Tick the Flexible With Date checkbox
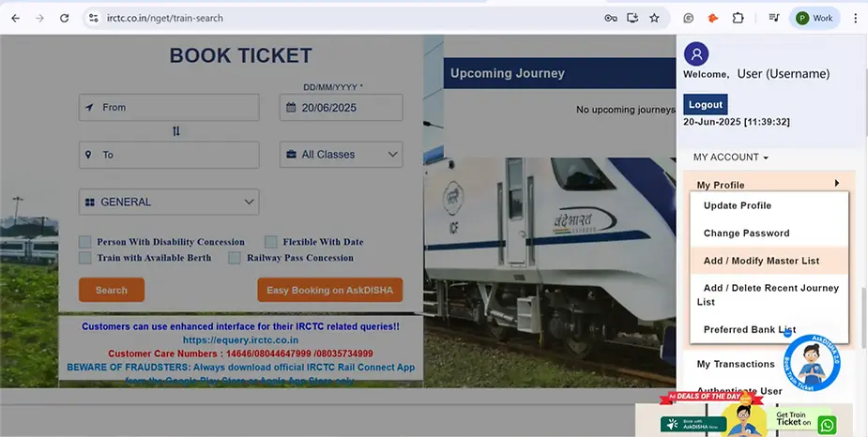 point(270,242)
